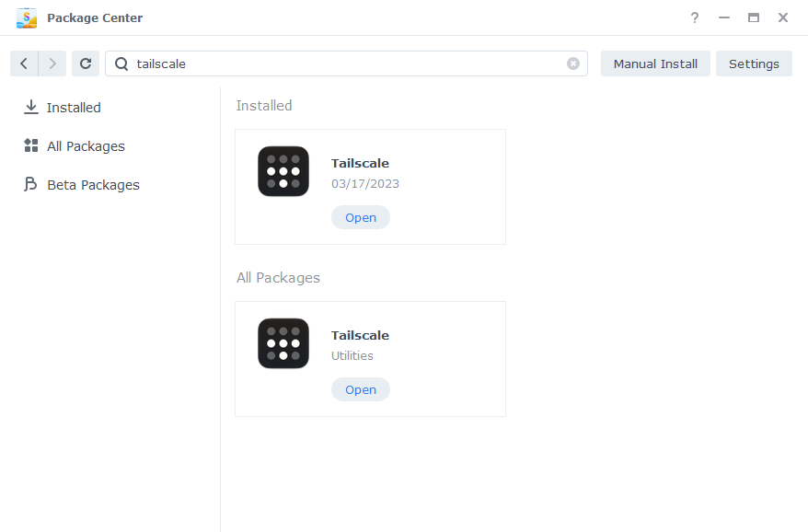Refresh the package list
This screenshot has width=808, height=532.
(x=86, y=64)
